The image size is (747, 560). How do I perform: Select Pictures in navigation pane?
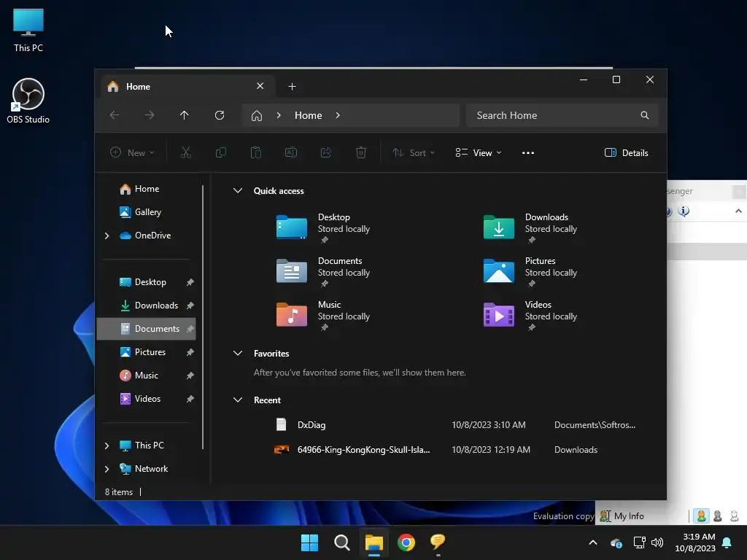tap(147, 352)
